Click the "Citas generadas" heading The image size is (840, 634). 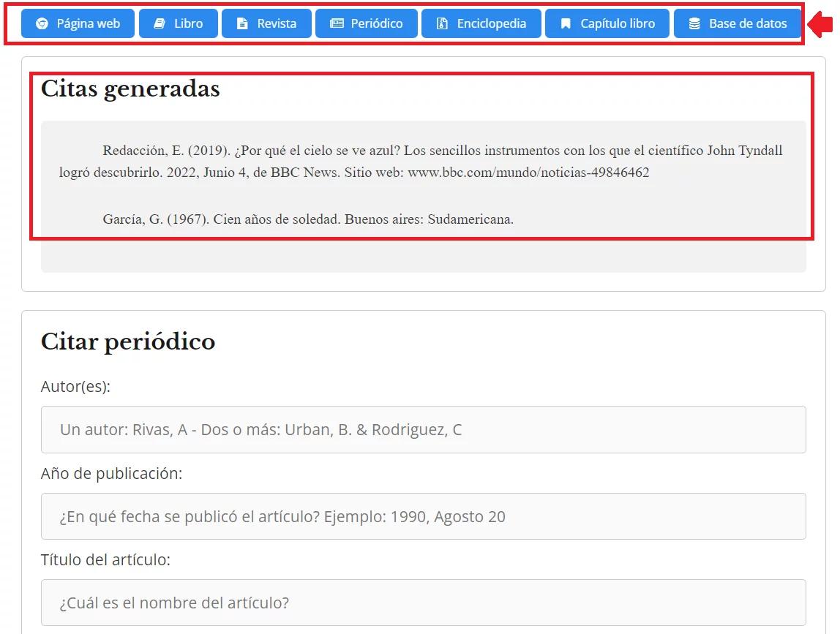(x=130, y=88)
